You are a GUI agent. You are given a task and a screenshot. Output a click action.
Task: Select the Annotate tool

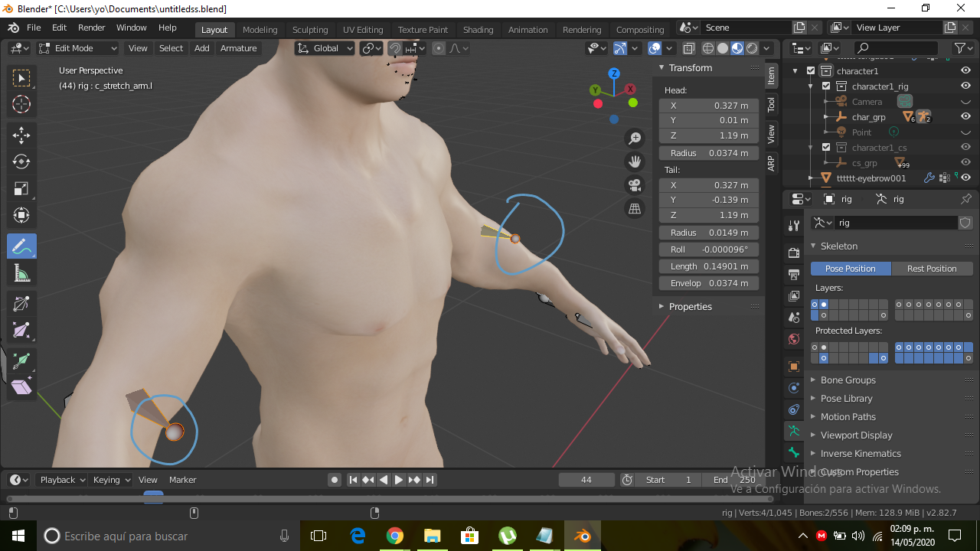pyautogui.click(x=21, y=246)
